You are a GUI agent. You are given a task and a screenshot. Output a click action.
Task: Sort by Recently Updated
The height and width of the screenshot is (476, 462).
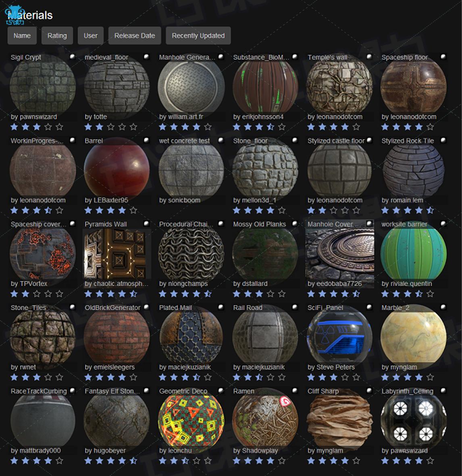click(x=198, y=35)
